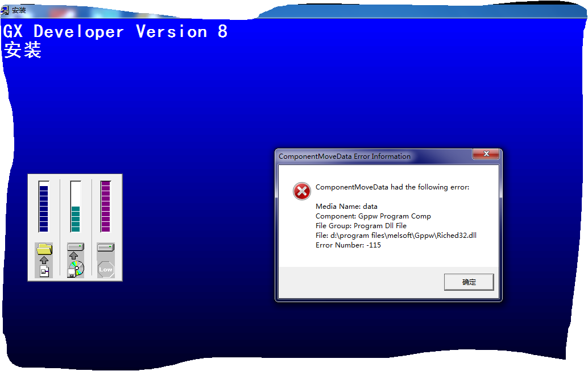Click the document file icon below folder
The image size is (588, 371).
(44, 271)
